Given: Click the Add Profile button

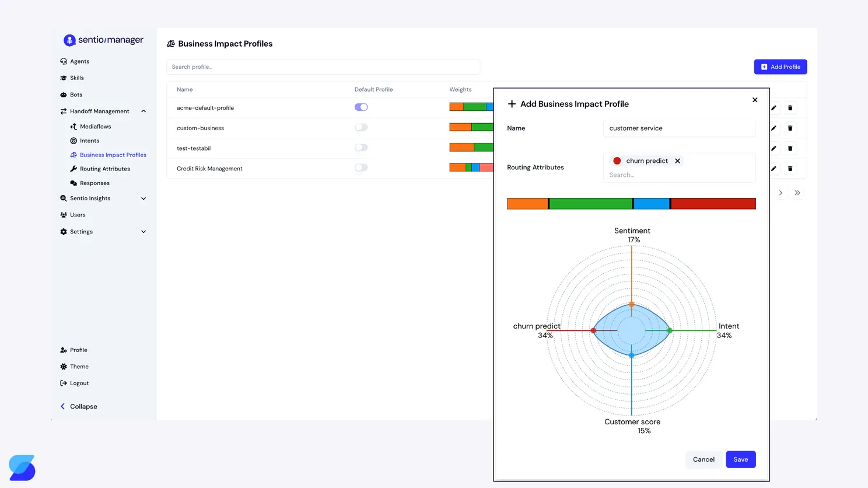Looking at the screenshot, I should coord(780,67).
